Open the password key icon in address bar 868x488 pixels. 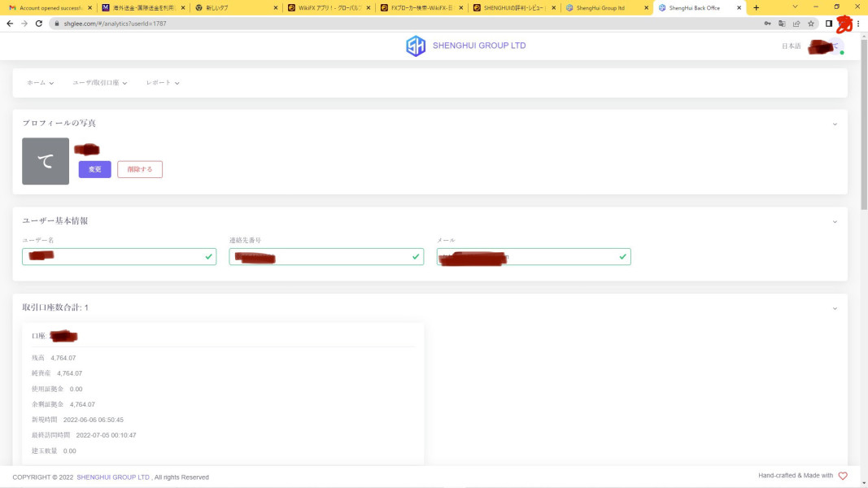tap(767, 24)
